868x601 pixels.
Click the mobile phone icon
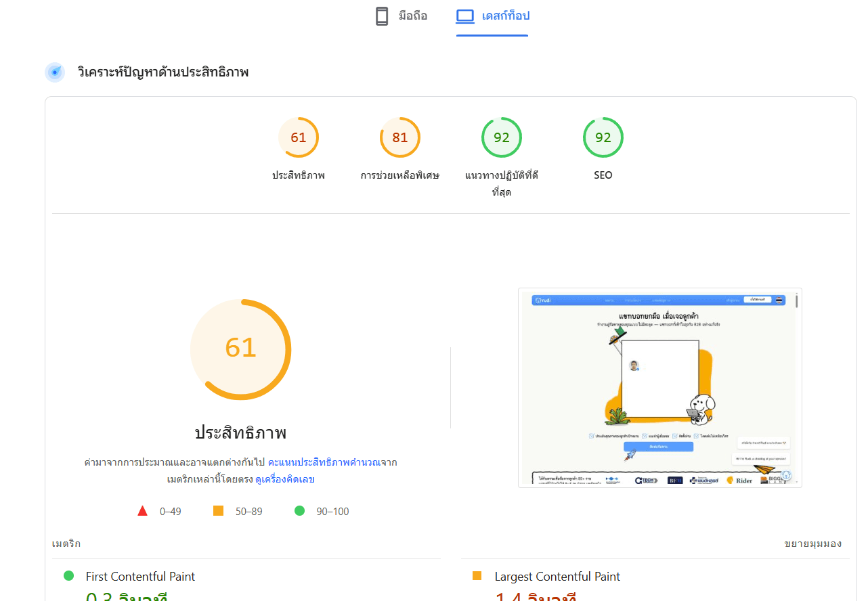[382, 16]
